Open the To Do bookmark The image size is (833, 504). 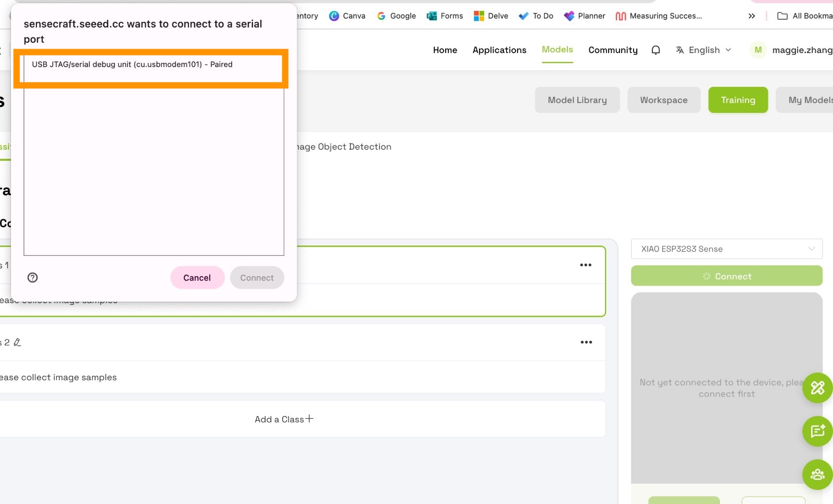coord(536,16)
